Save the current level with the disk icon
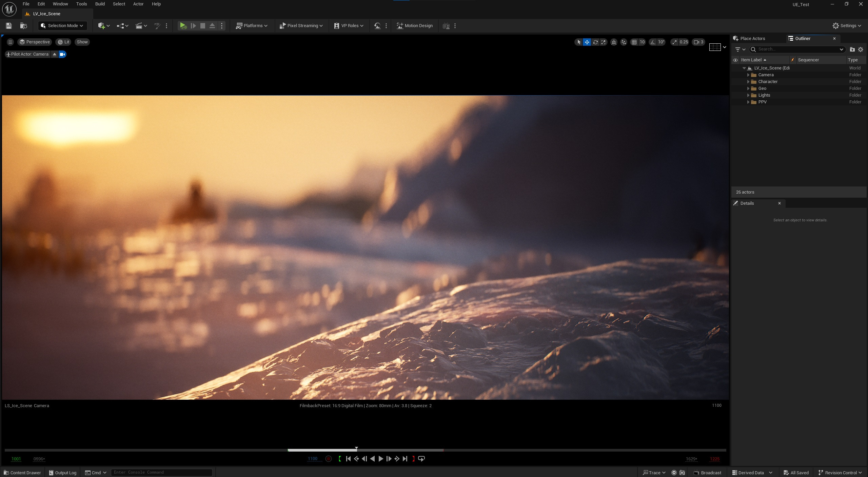 point(9,26)
